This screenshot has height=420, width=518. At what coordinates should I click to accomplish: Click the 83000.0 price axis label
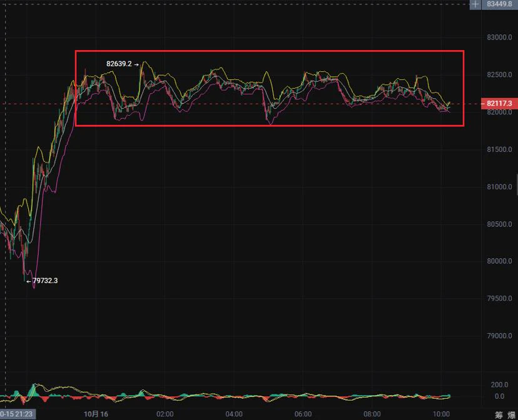pyautogui.click(x=499, y=37)
